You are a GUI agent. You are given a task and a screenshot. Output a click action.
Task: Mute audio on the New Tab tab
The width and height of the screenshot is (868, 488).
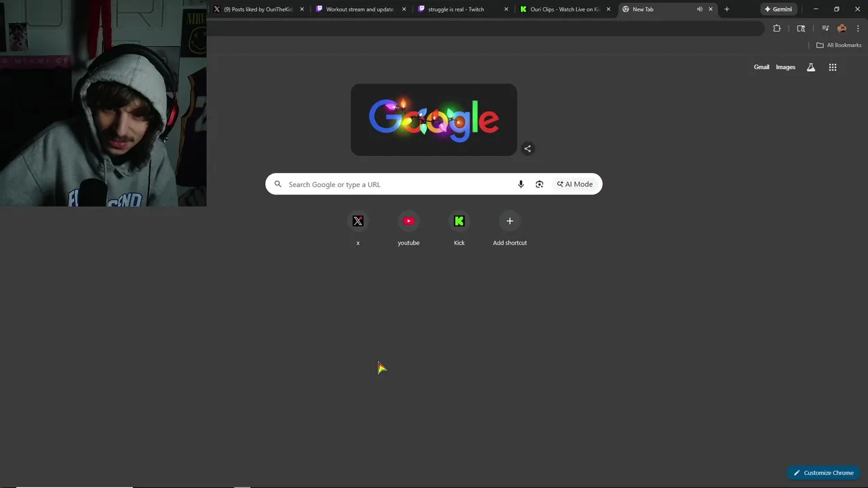(699, 9)
